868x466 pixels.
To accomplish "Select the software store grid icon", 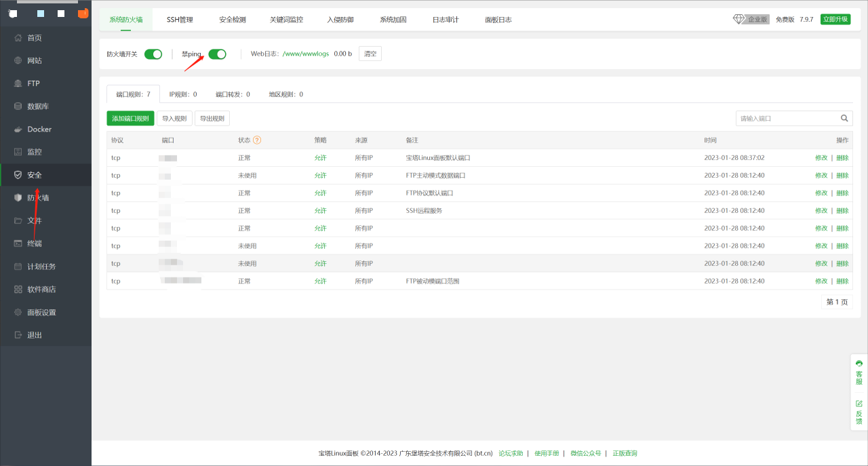I will pyautogui.click(x=18, y=290).
